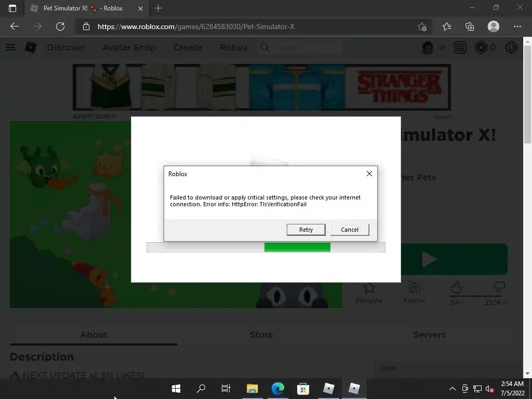Open the Robux balance icon
532x399 pixels.
coord(481,47)
